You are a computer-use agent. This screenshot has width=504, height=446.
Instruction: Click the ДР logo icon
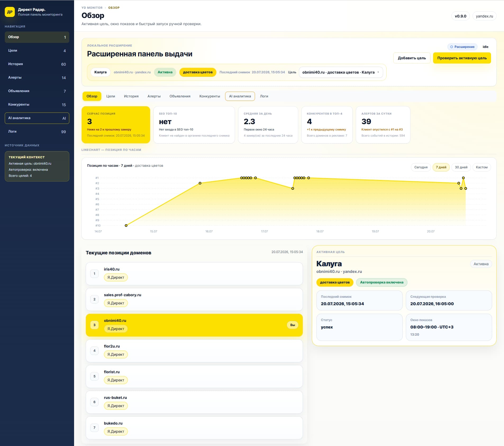[x=10, y=12]
